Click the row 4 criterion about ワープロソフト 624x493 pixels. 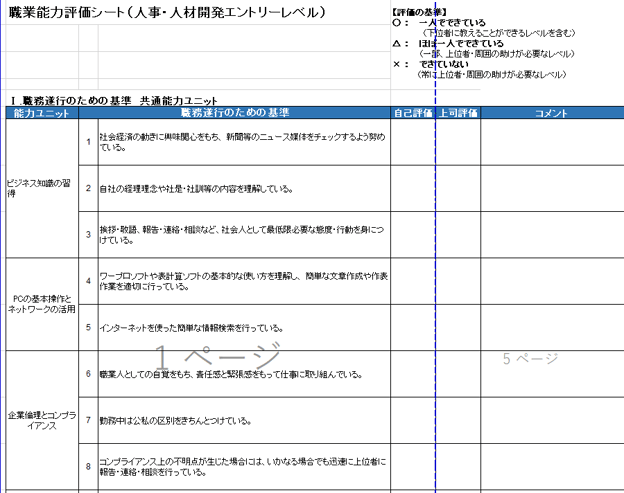coord(244,281)
